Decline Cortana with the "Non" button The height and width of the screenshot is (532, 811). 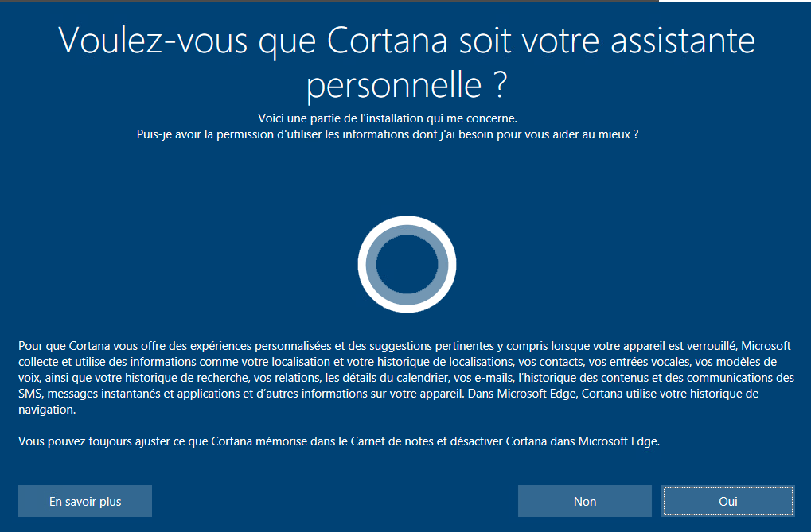[x=584, y=501]
